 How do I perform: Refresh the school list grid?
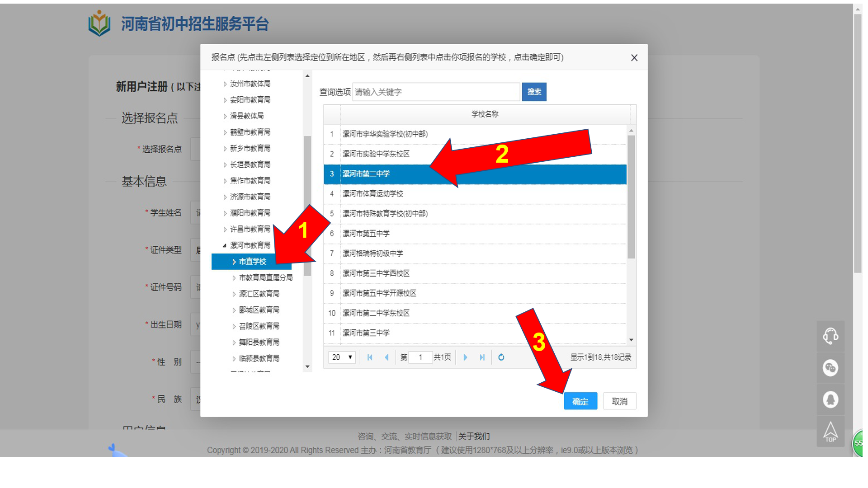point(501,357)
